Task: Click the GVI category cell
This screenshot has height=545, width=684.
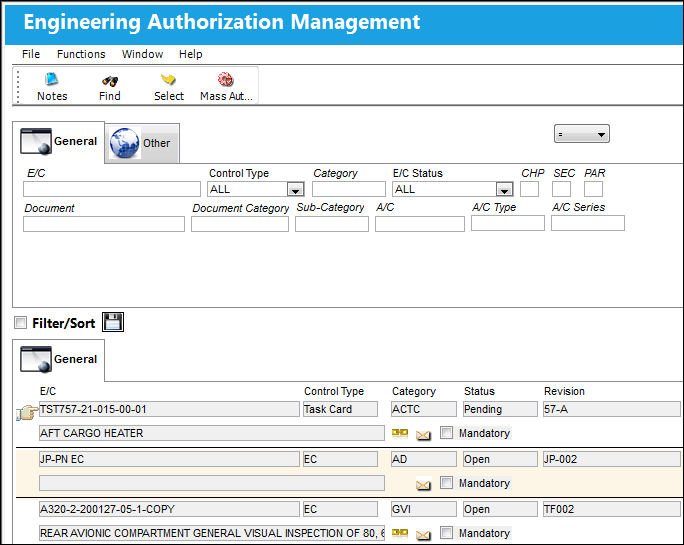Action: point(424,509)
